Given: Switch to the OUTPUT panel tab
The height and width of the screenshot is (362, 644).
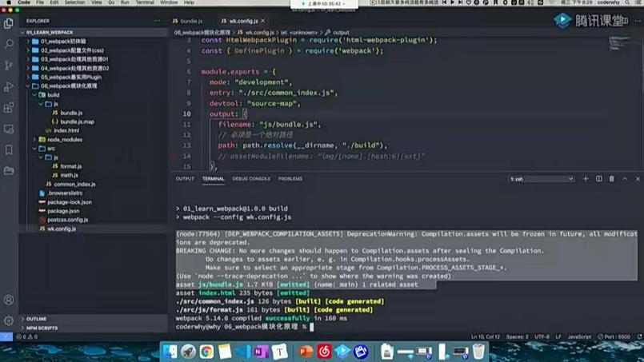Looking at the screenshot, I should [185, 179].
